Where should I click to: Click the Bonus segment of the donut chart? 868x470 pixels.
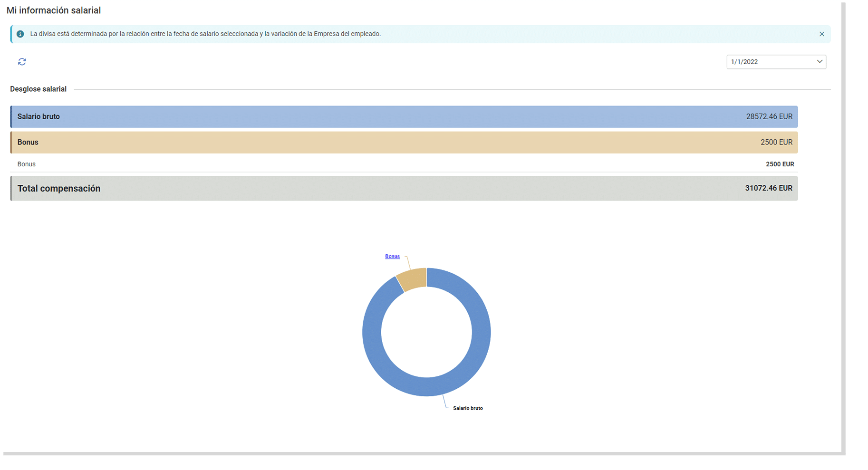click(413, 278)
